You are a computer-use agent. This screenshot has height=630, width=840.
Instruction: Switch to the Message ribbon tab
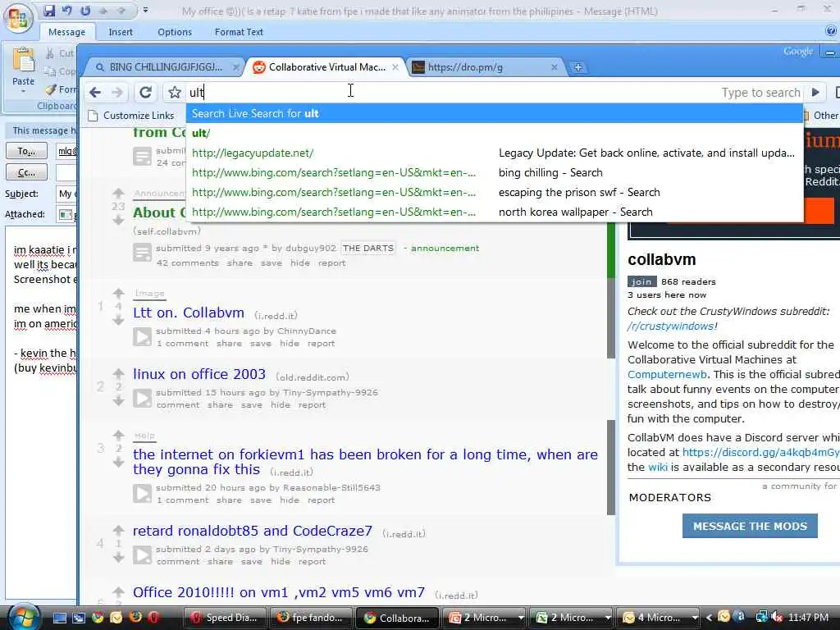(67, 32)
